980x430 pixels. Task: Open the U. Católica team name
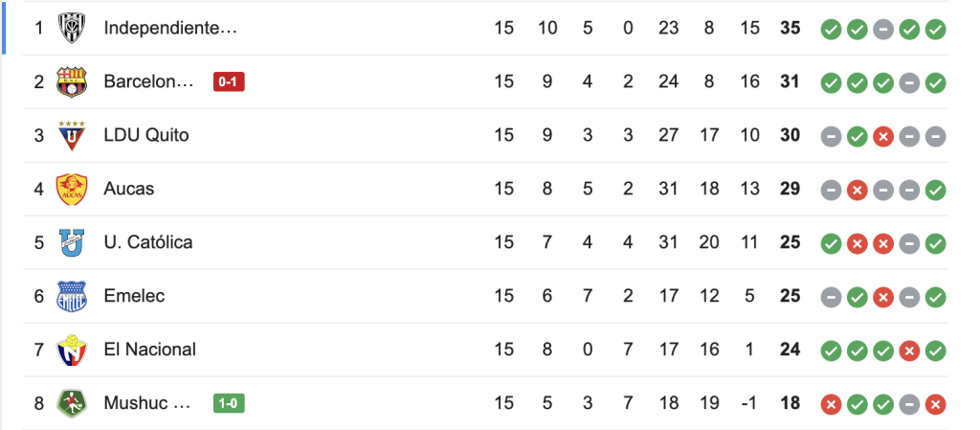[x=148, y=242]
